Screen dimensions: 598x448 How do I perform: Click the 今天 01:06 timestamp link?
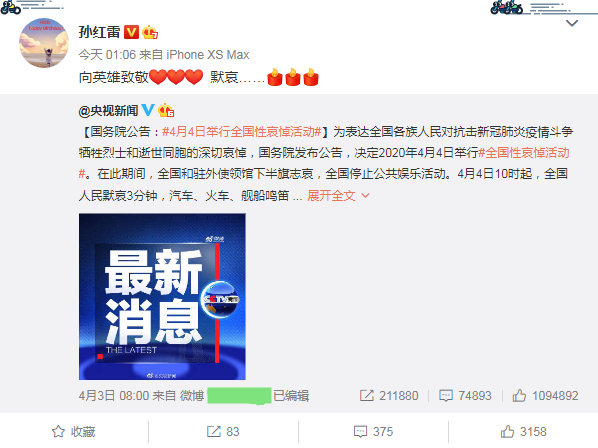[107, 55]
